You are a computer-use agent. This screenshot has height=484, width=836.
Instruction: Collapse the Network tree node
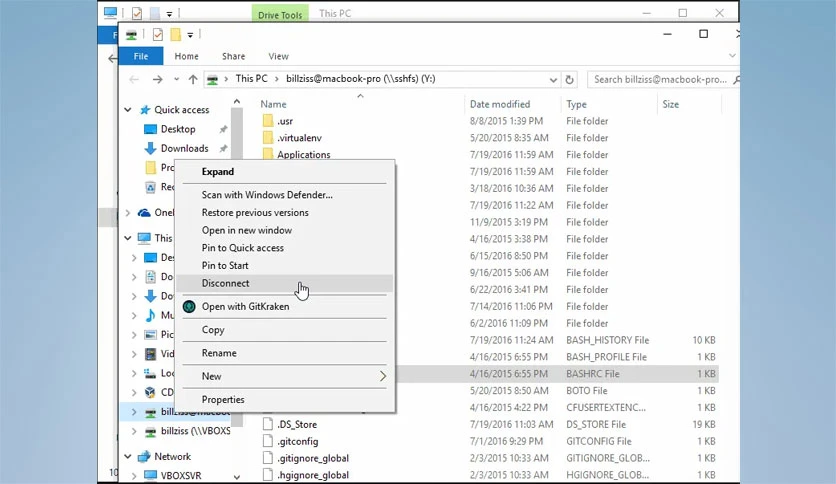tap(128, 456)
